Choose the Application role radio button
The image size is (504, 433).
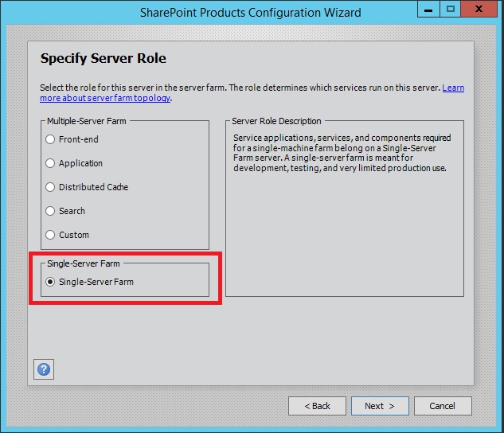pos(50,163)
